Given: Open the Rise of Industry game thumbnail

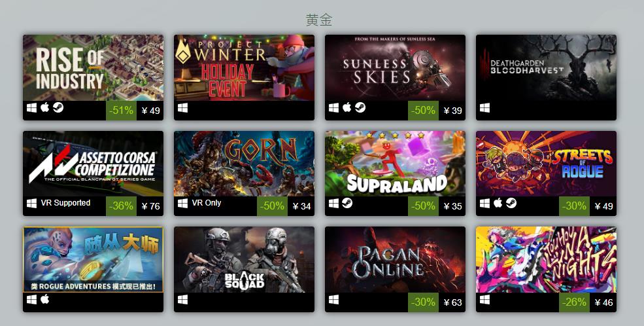Looking at the screenshot, I should pyautogui.click(x=93, y=68).
